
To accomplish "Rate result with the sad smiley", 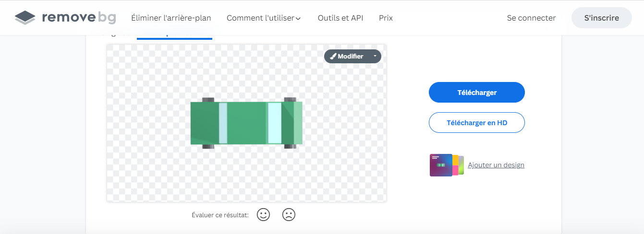I will (x=288, y=214).
